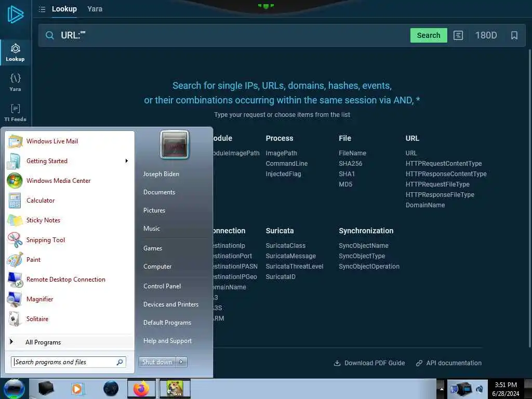The height and width of the screenshot is (399, 532).
Task: Click the Shut down button
Action: point(157,362)
